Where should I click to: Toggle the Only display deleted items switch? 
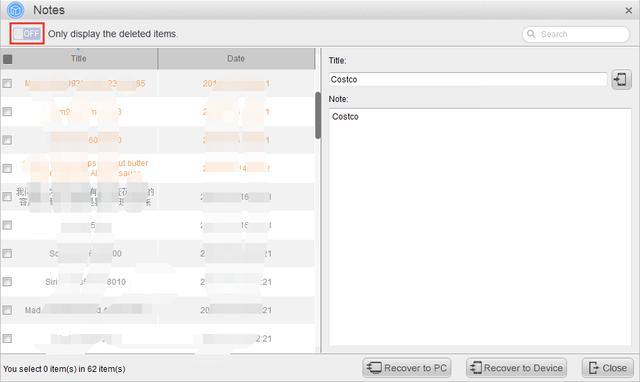pyautogui.click(x=27, y=33)
